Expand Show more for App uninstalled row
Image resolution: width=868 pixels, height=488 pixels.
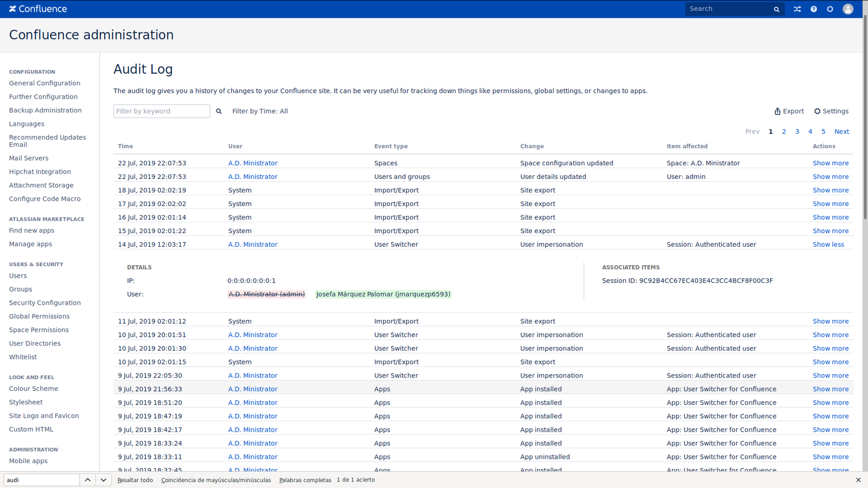(x=831, y=457)
